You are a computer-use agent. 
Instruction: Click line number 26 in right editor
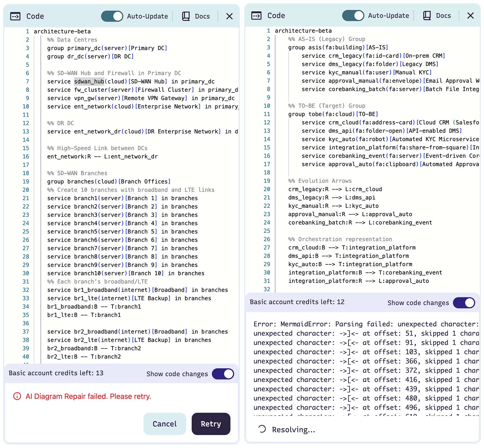267,239
